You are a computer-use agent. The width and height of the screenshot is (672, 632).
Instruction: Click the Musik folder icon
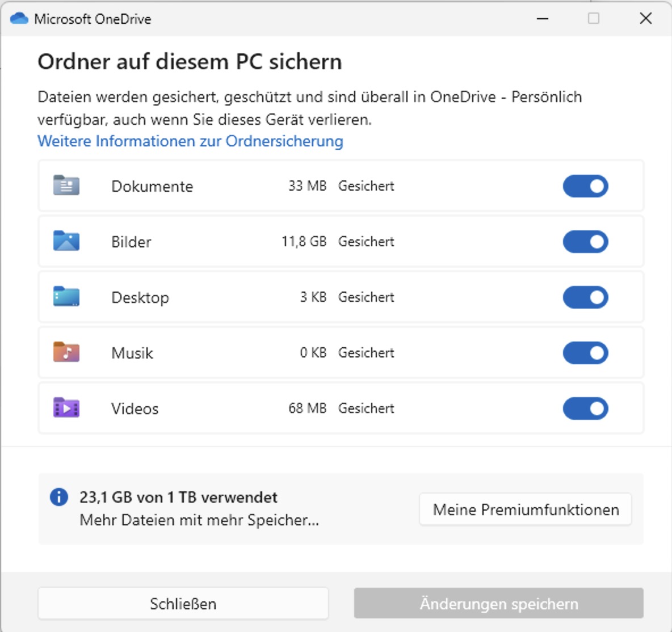(66, 352)
